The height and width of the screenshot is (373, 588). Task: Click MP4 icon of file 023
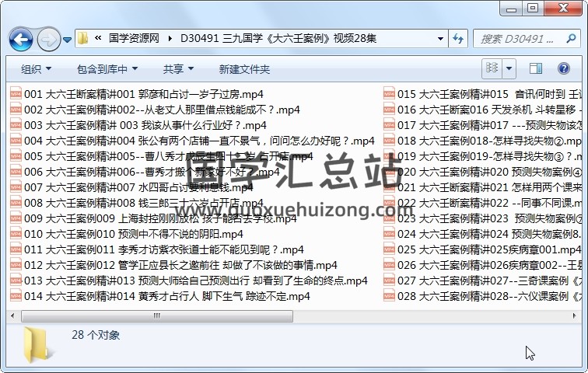(x=389, y=218)
